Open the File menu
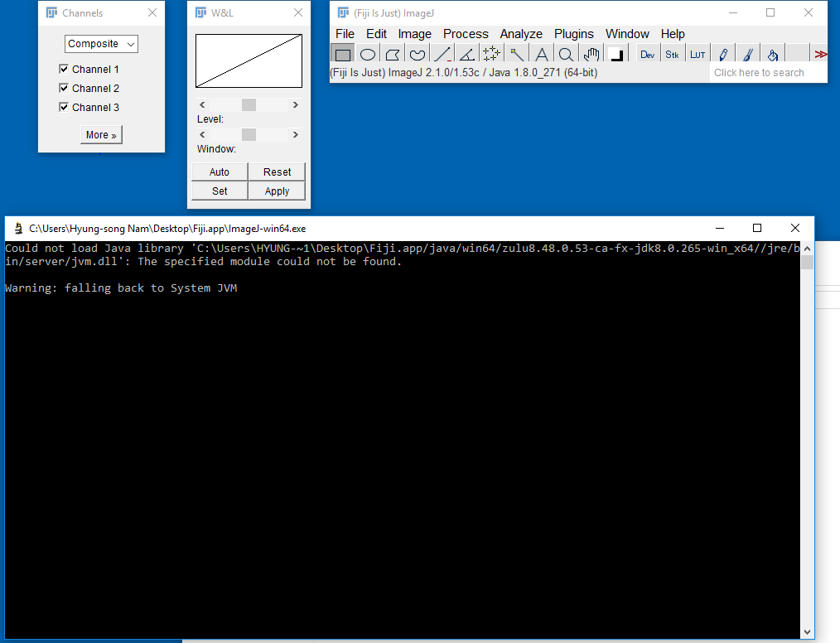This screenshot has height=643, width=840. 345,34
